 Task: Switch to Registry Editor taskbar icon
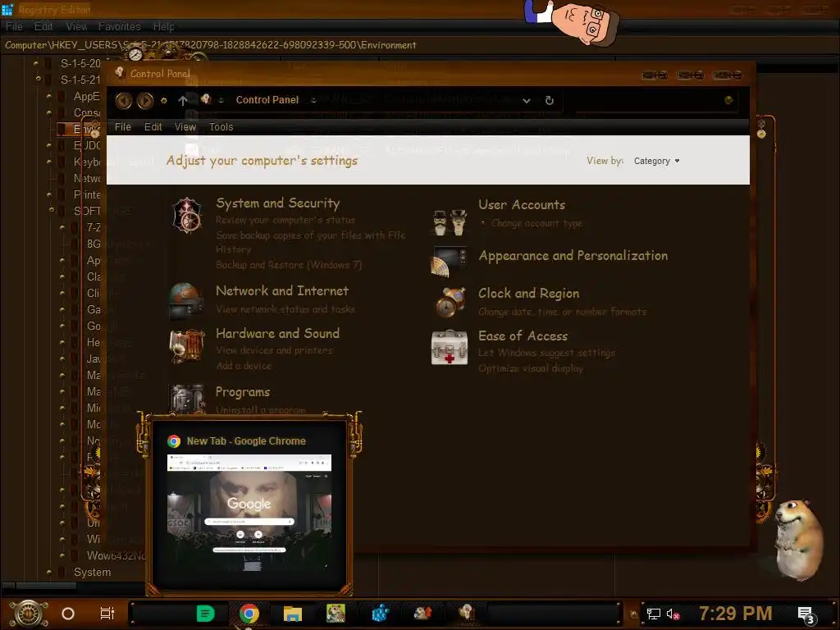coord(381,614)
